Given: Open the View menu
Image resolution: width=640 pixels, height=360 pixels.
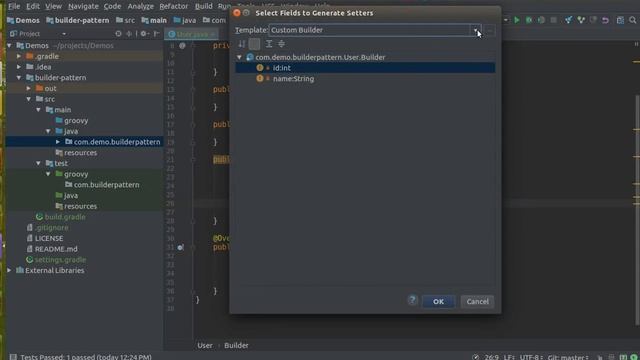Looking at the screenshot, I should (x=53, y=6).
